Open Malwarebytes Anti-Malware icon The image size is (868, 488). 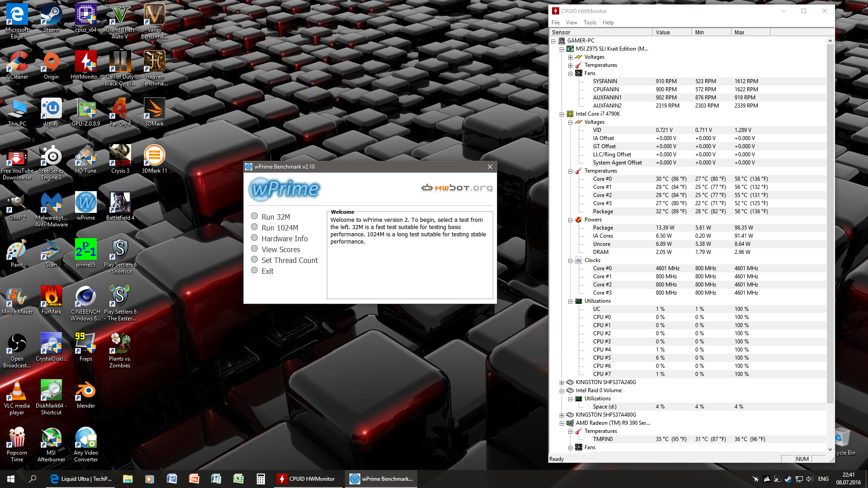click(x=51, y=209)
